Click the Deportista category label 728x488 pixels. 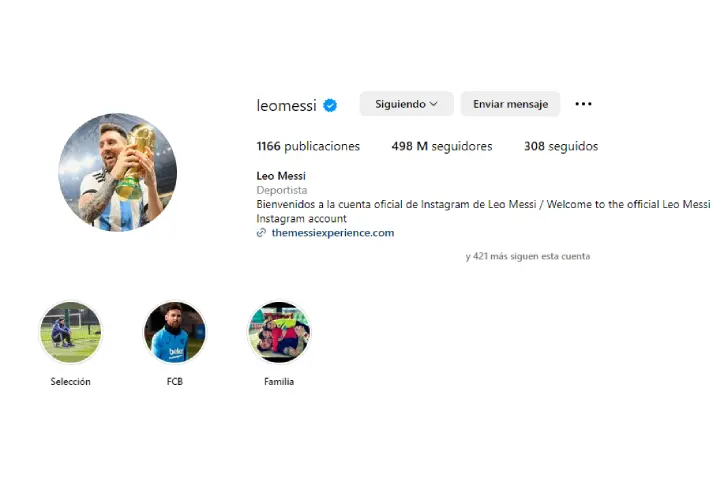point(282,190)
